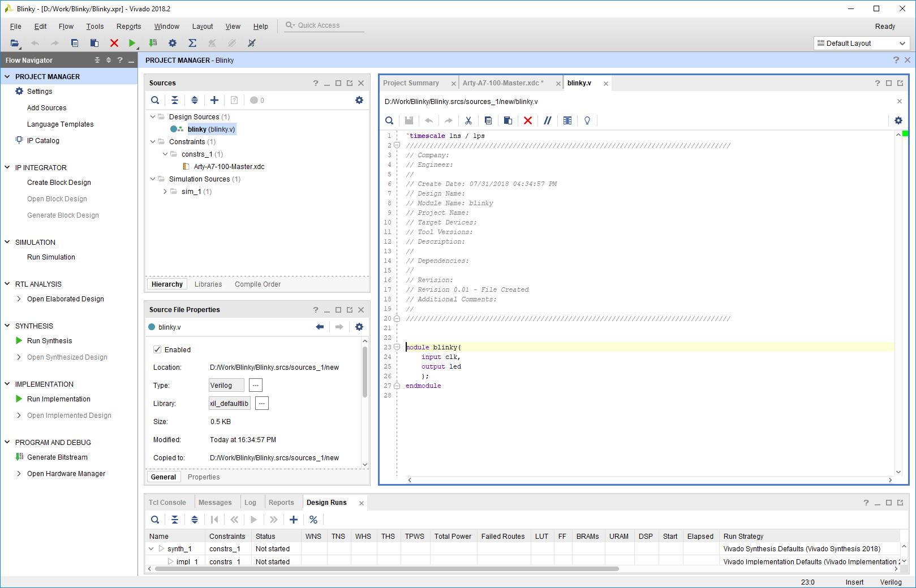The image size is (916, 588).
Task: Click the Library browse ellipsis button
Action: [x=261, y=404]
